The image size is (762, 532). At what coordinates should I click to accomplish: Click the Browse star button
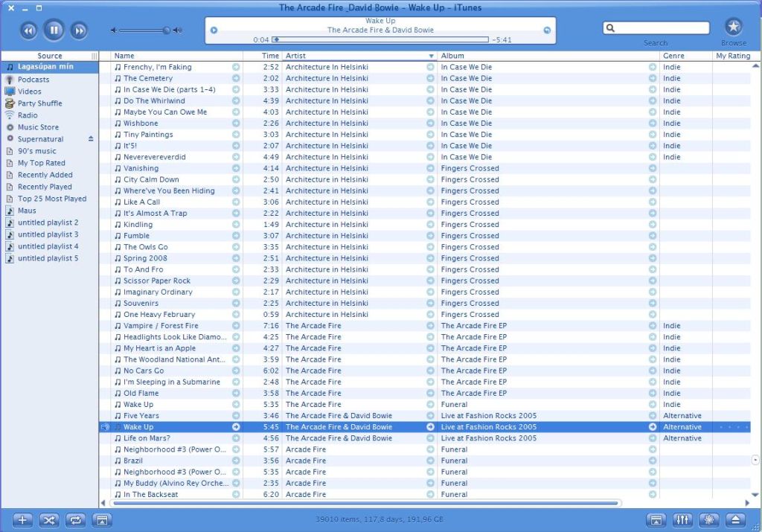click(733, 27)
